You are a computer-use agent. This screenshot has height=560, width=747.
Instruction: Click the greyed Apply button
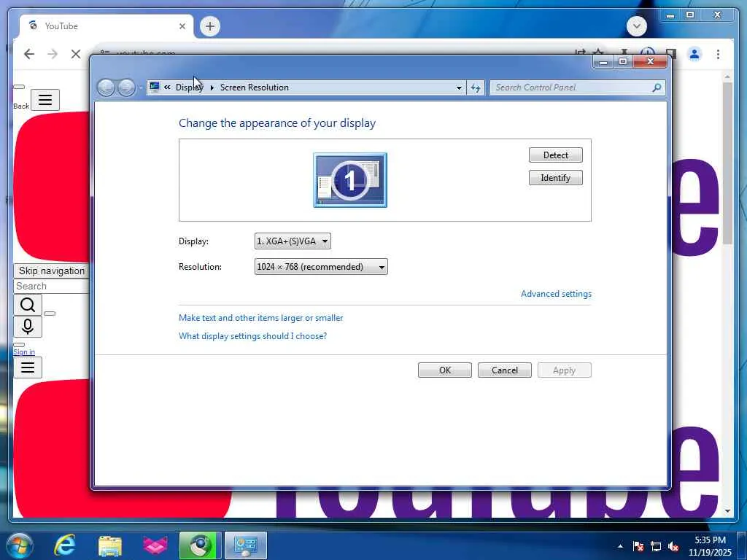tap(564, 370)
